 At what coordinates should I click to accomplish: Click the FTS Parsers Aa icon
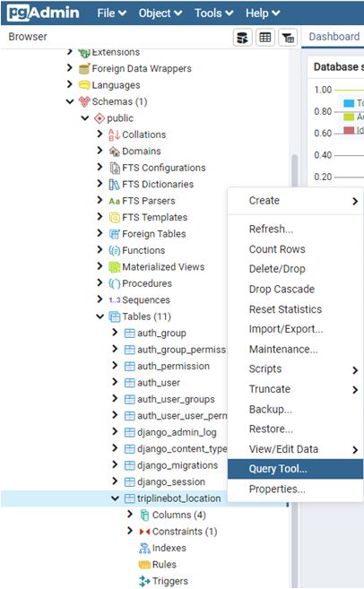pos(114,201)
